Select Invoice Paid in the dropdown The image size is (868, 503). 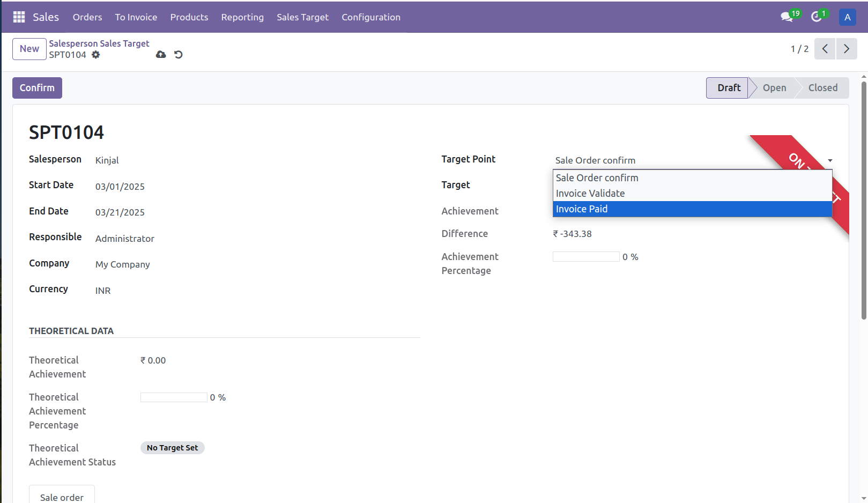(x=581, y=209)
